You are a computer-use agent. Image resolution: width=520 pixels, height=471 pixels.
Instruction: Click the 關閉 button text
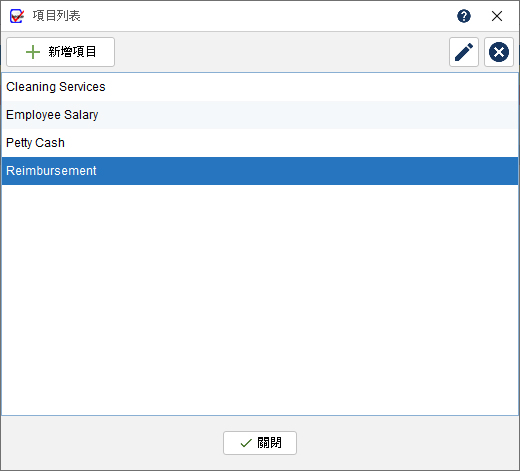(269, 443)
